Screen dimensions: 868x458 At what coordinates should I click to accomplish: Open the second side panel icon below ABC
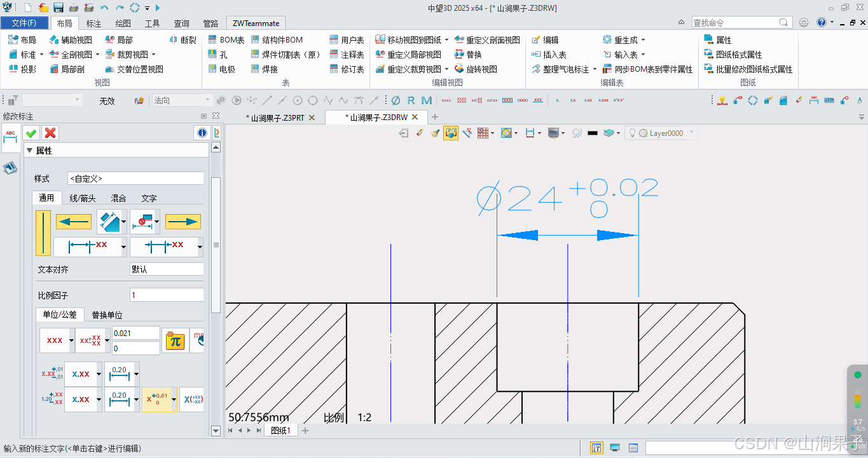pyautogui.click(x=10, y=168)
